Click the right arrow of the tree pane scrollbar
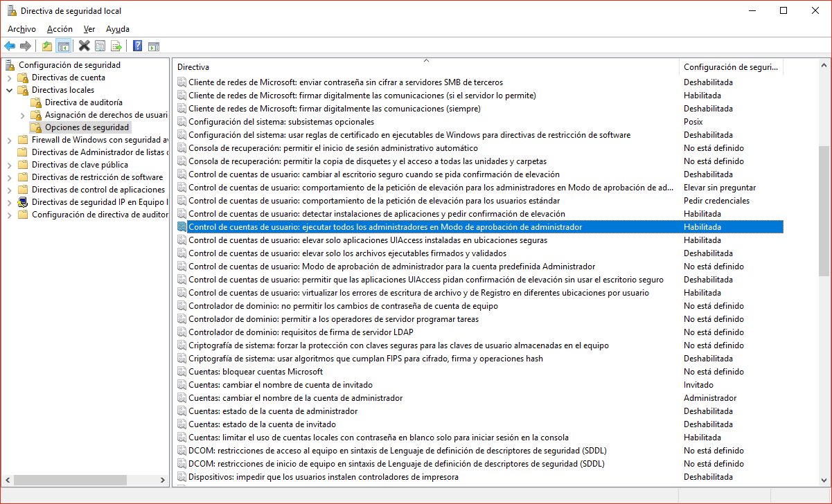Viewport: 832px width, 504px height. pos(163,480)
